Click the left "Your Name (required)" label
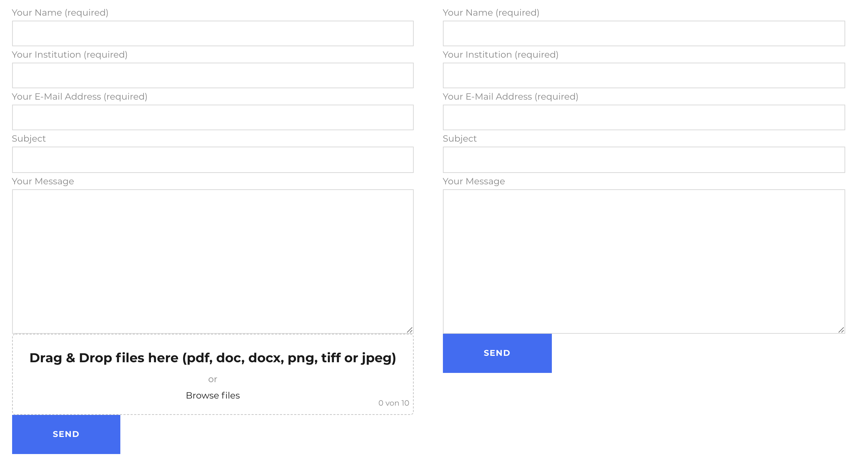 point(60,13)
